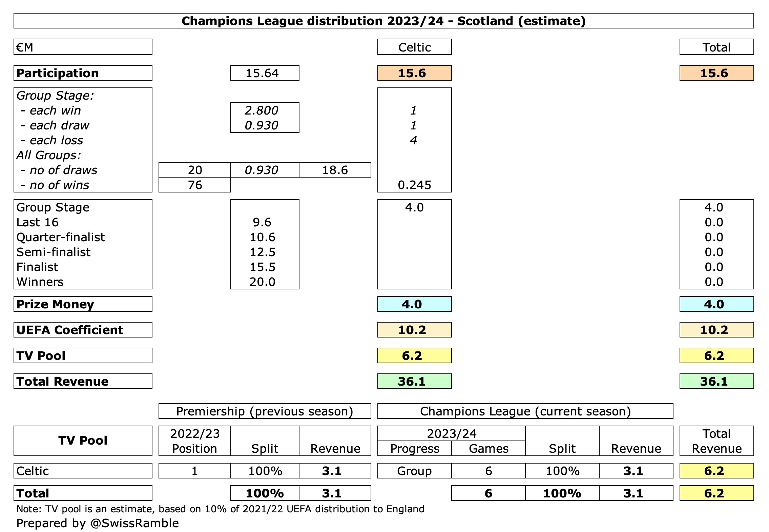
Task: Click the 18.6 draws total cell
Action: click(335, 170)
